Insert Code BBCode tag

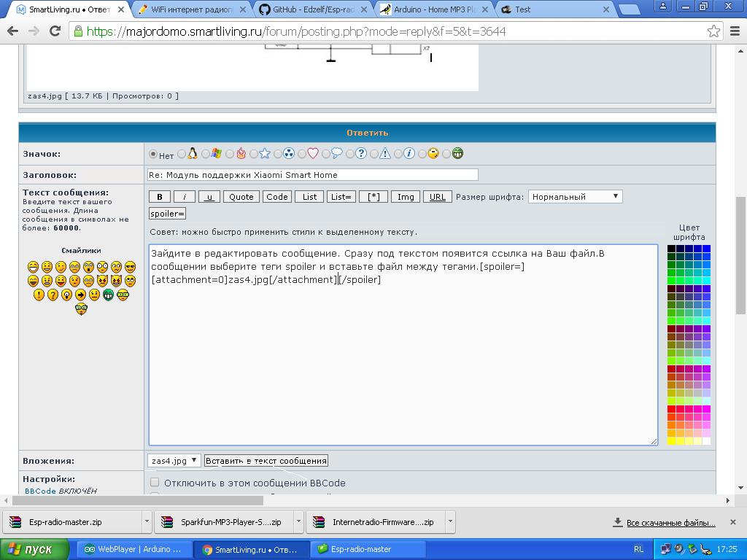tap(276, 197)
